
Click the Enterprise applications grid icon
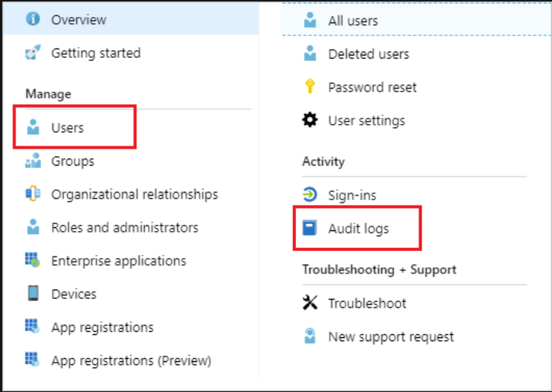[32, 261]
